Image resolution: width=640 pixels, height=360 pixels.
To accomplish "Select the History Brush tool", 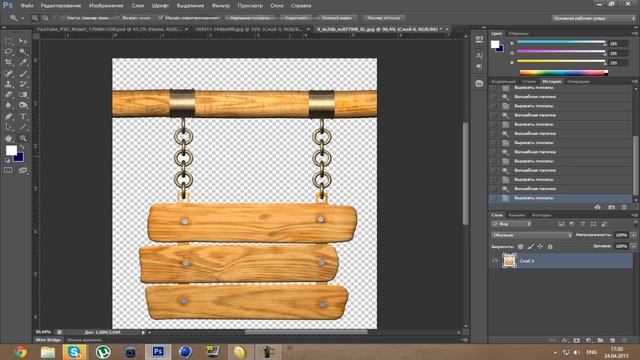I will (x=23, y=84).
